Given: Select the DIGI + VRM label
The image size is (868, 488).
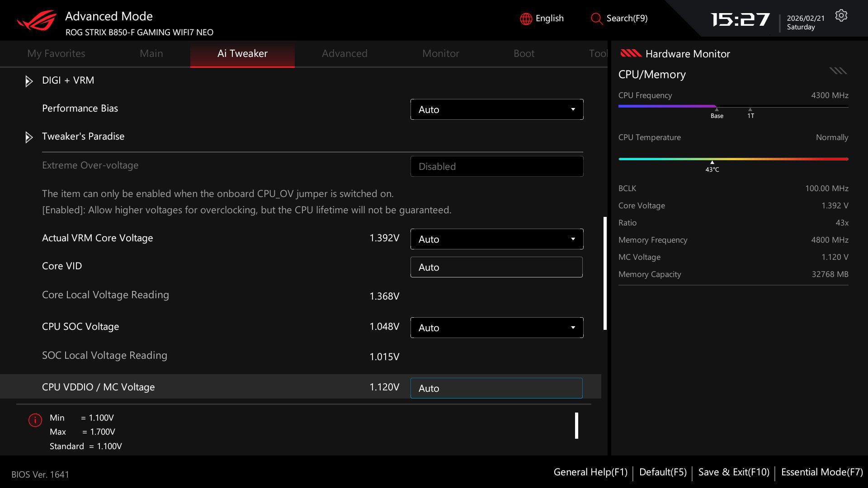Looking at the screenshot, I should point(68,80).
